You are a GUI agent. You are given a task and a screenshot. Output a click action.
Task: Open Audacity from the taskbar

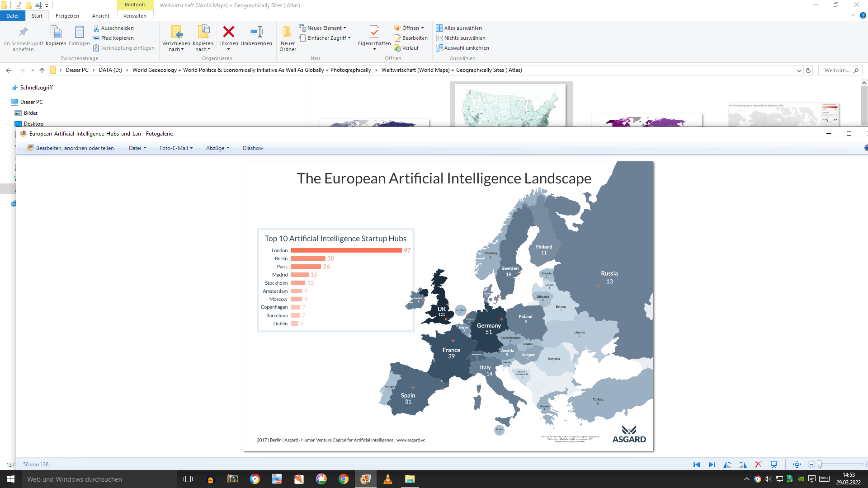(210, 479)
